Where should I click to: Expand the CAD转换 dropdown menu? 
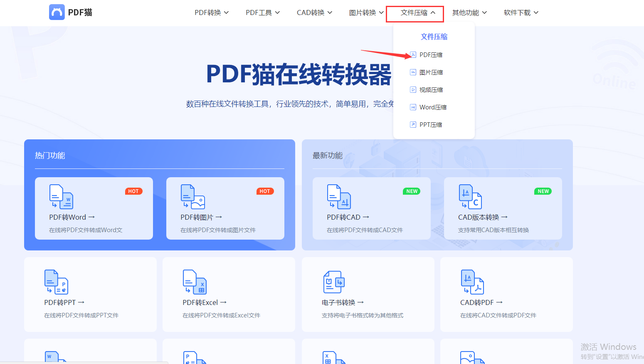click(314, 12)
